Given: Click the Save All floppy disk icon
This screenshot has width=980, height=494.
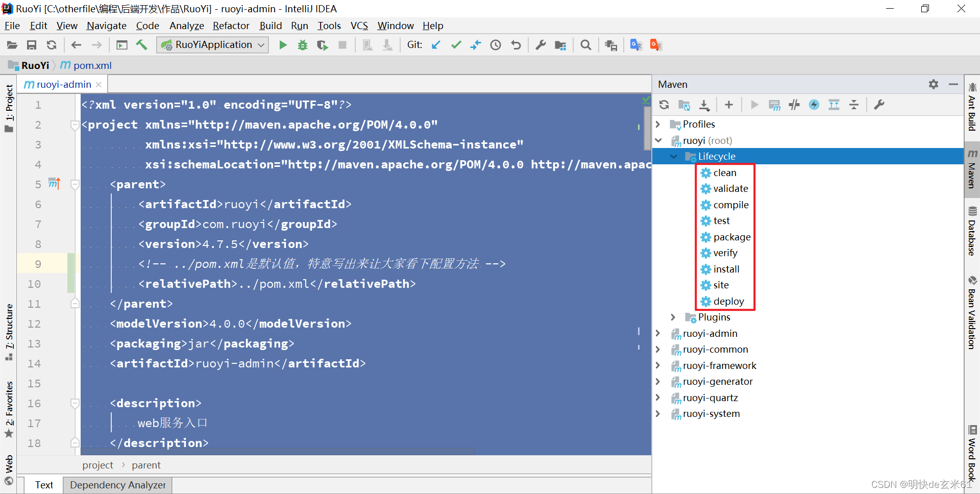Looking at the screenshot, I should point(32,45).
